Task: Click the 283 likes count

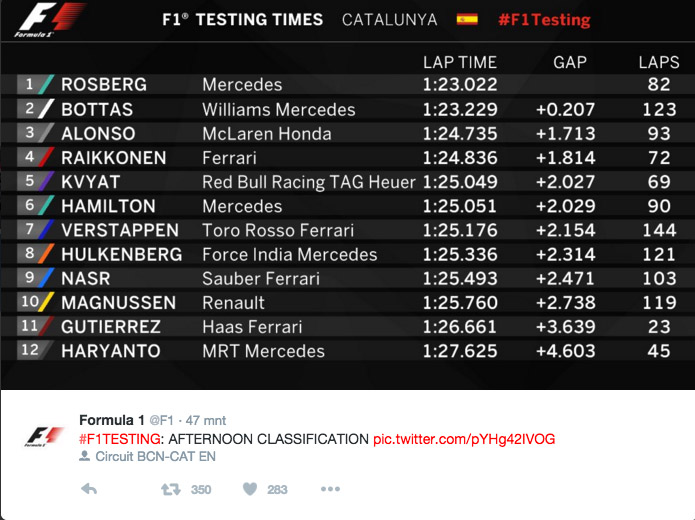Action: 277,489
